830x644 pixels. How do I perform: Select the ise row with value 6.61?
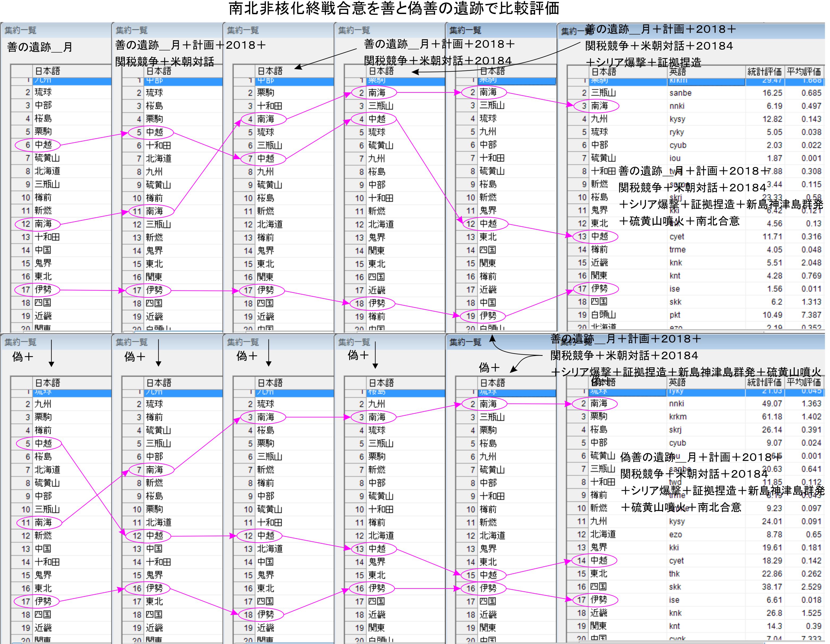tap(674, 600)
